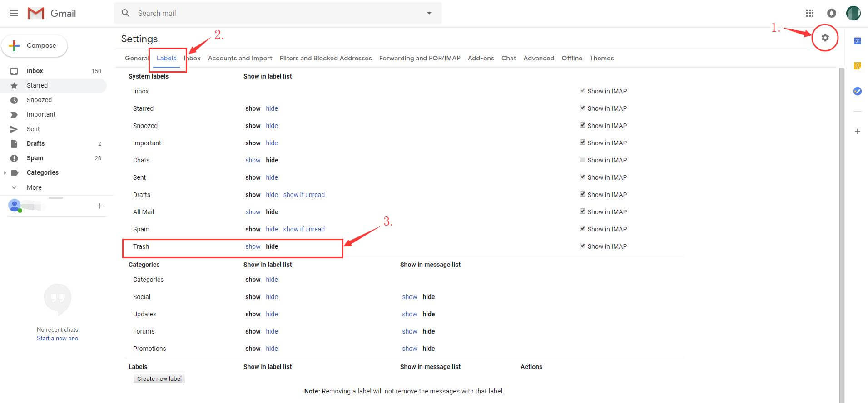Click hide for Forums label list
The width and height of the screenshot is (868, 403).
tap(272, 331)
